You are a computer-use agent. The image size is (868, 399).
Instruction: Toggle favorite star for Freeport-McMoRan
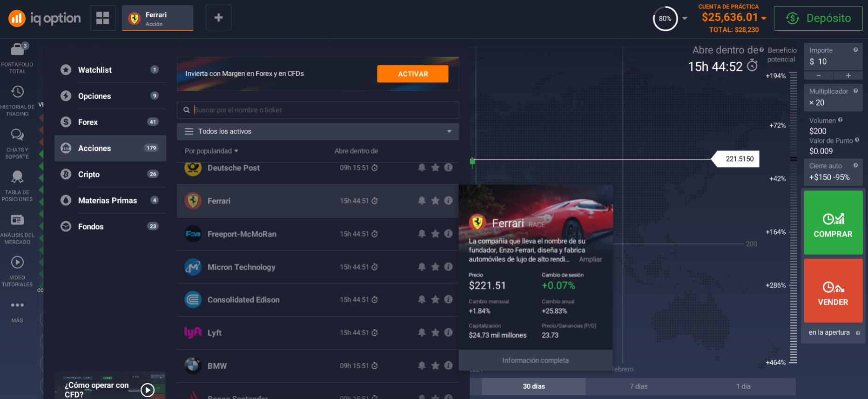(x=435, y=234)
